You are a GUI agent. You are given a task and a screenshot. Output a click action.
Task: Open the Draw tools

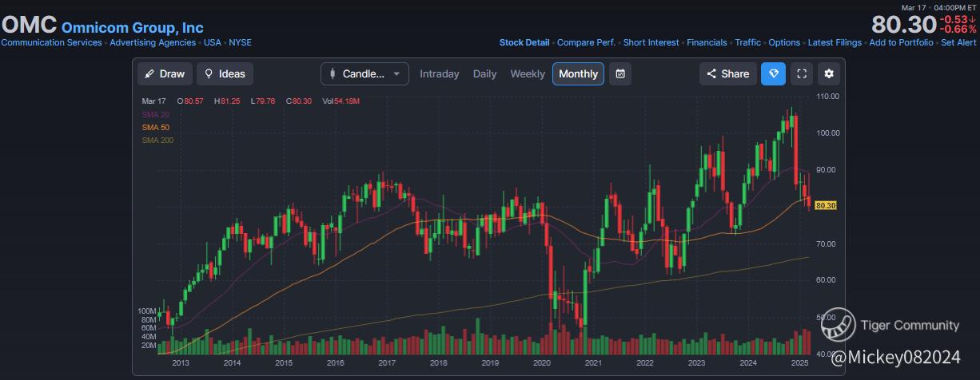(x=165, y=73)
